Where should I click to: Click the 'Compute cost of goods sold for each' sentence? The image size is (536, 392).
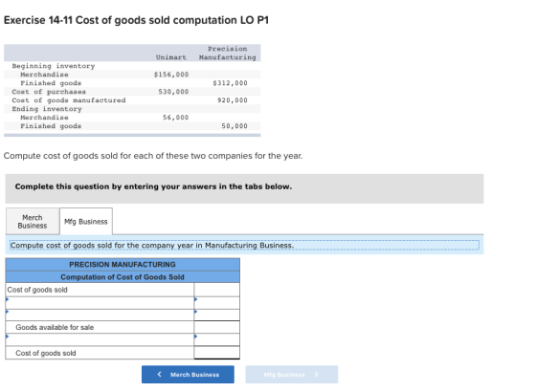point(153,156)
